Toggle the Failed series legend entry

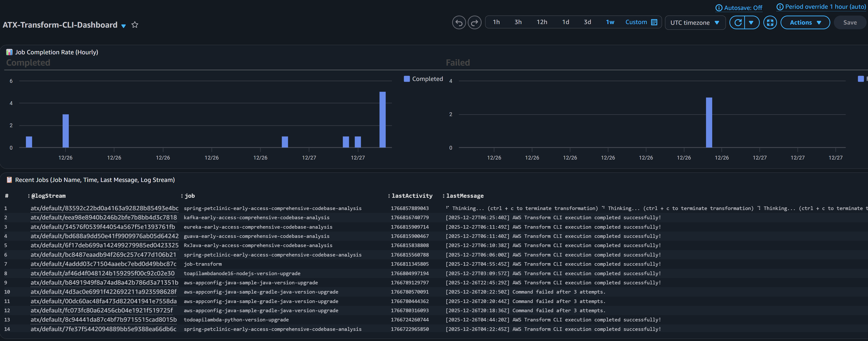click(862, 79)
